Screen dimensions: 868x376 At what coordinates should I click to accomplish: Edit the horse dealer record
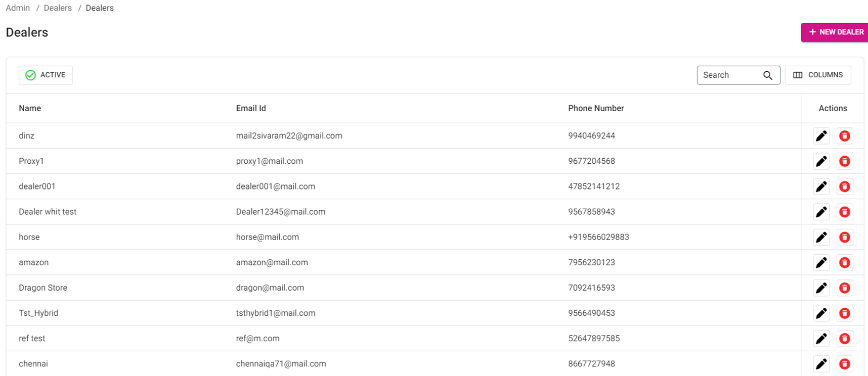(x=821, y=237)
